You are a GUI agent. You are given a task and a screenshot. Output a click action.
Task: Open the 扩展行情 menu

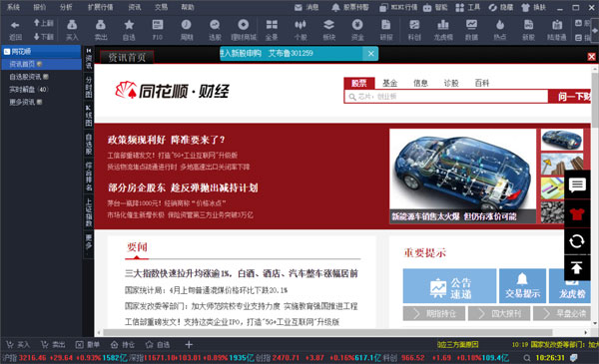click(x=100, y=7)
